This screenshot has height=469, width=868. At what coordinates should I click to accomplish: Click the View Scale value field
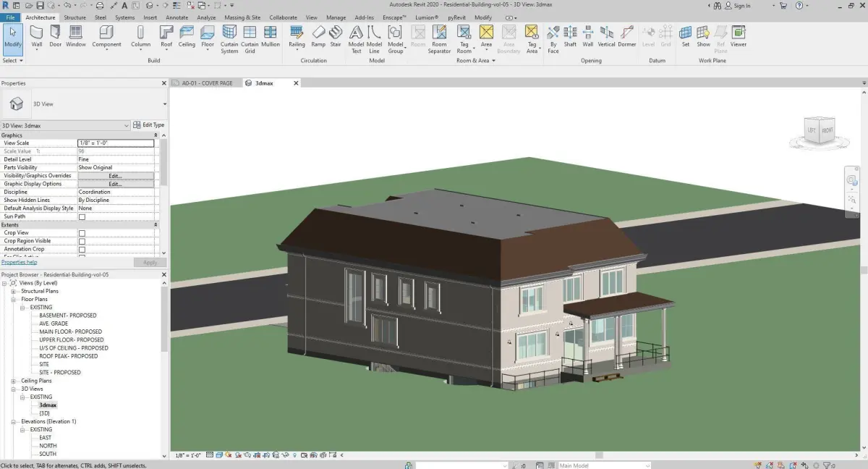(116, 143)
